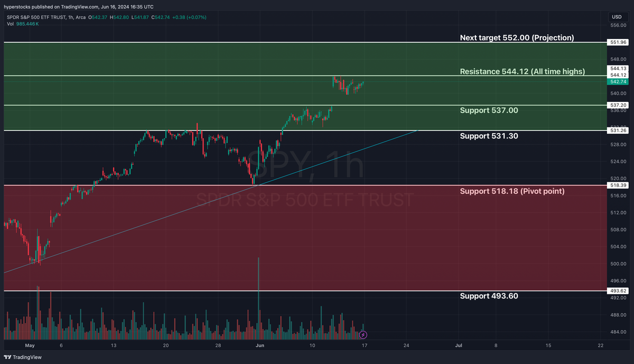Click the Resistance 544.12 all-time highs label
Viewport: 634px width, 364px height.
(522, 71)
